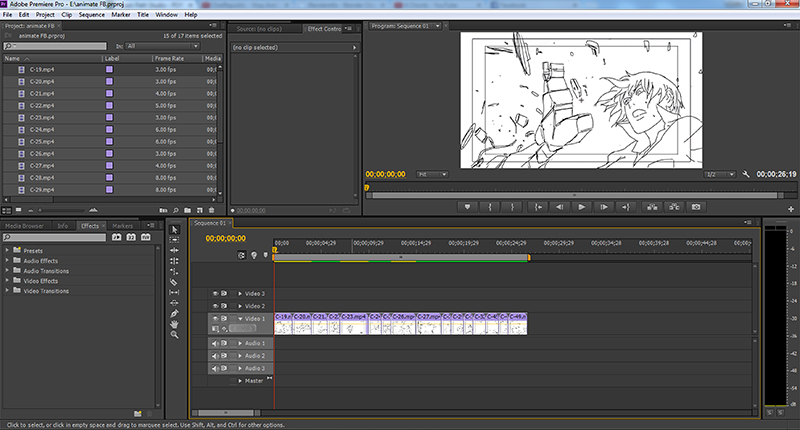Mute Audio 1 track output
The width and height of the screenshot is (800, 430).
[215, 343]
